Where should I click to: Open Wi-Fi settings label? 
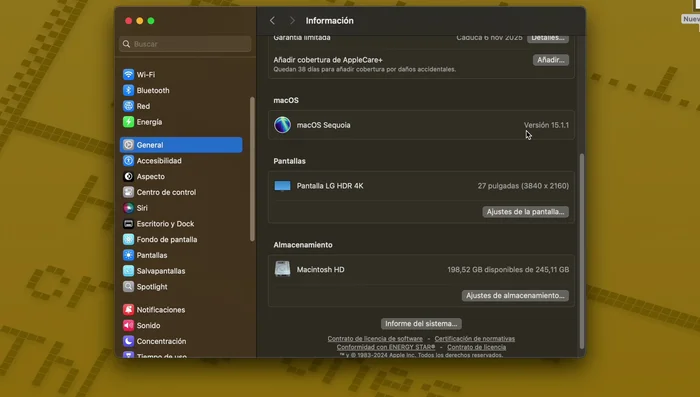146,75
